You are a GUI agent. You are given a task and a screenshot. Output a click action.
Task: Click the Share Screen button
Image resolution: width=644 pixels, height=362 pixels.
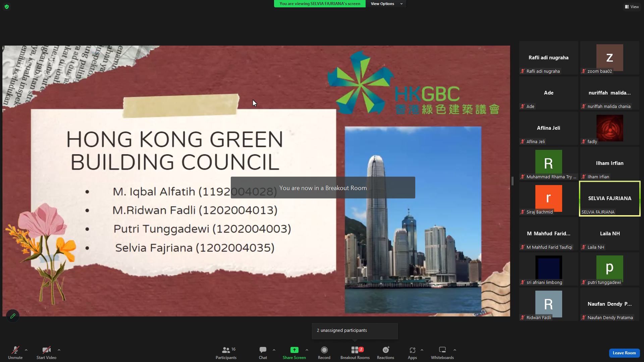tap(294, 353)
